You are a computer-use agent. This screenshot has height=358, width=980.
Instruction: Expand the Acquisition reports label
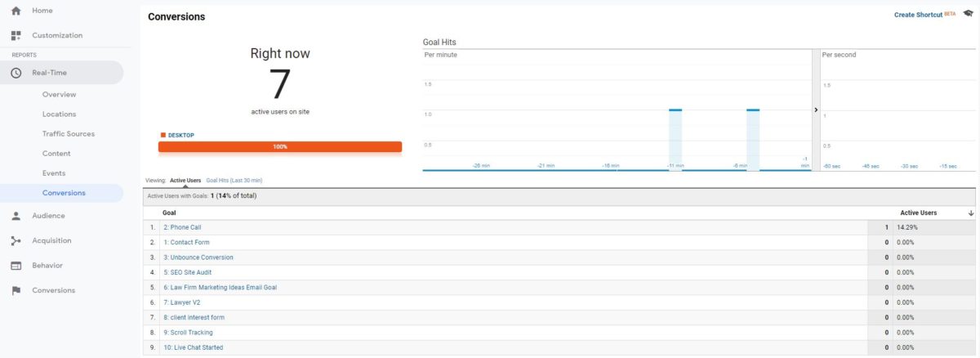click(51, 240)
